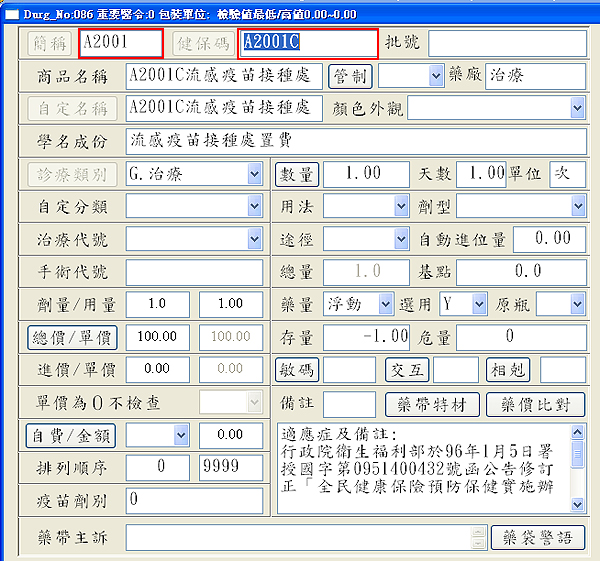Click the 總價/單價 button

72,337
